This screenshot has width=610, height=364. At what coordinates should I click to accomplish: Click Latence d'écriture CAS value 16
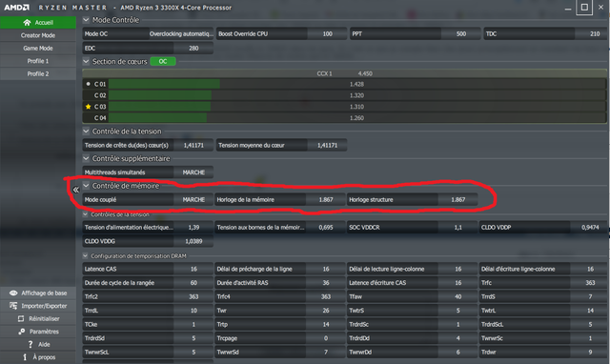point(457,283)
